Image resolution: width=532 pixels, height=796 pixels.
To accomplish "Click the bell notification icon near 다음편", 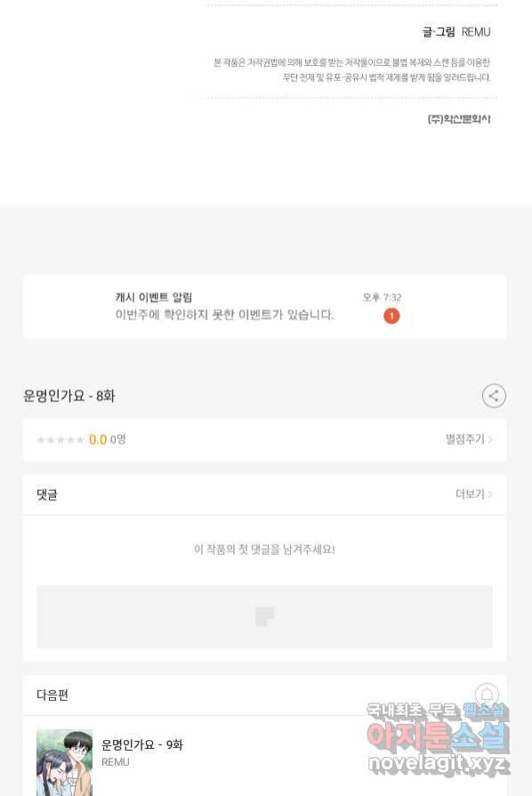I will [487, 695].
